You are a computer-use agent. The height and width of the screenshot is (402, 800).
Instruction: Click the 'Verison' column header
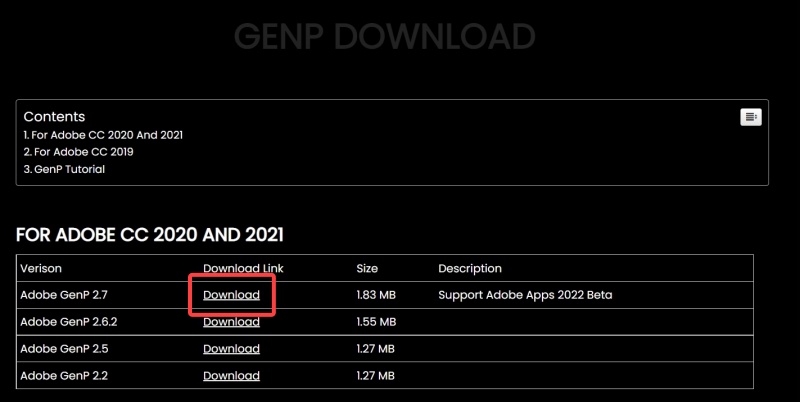[x=41, y=268]
